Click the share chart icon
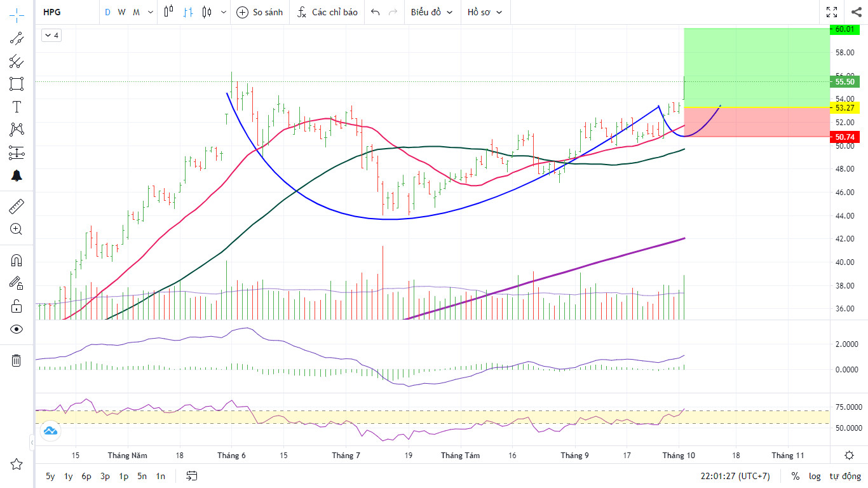 point(856,12)
